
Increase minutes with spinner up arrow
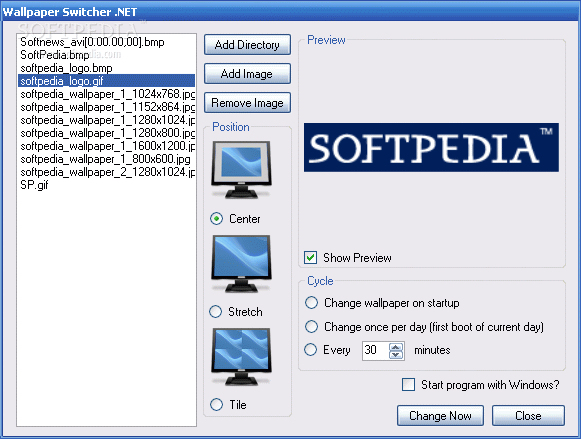pos(396,347)
